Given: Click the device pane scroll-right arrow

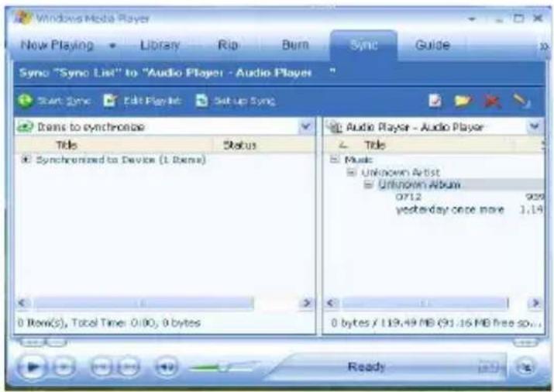Looking at the screenshot, I should point(535,303).
